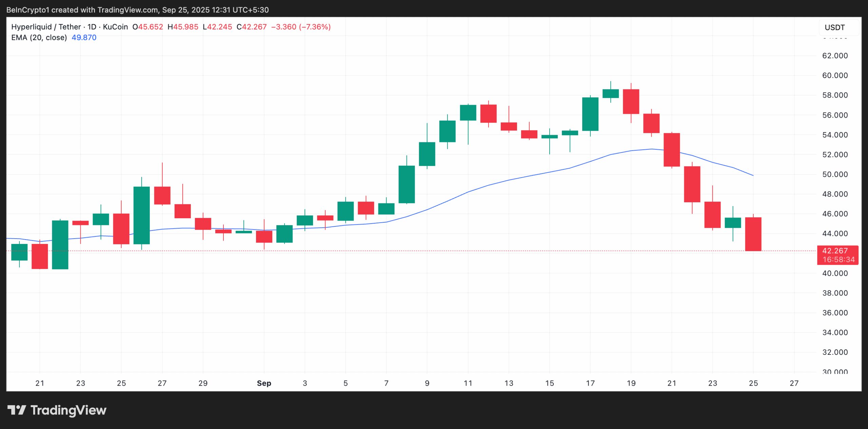Click the Sep label on the time axis
868x429 pixels.
264,383
